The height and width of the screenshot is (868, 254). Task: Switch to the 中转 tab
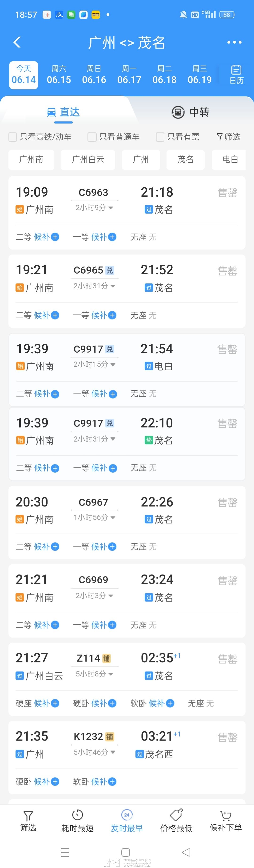190,112
